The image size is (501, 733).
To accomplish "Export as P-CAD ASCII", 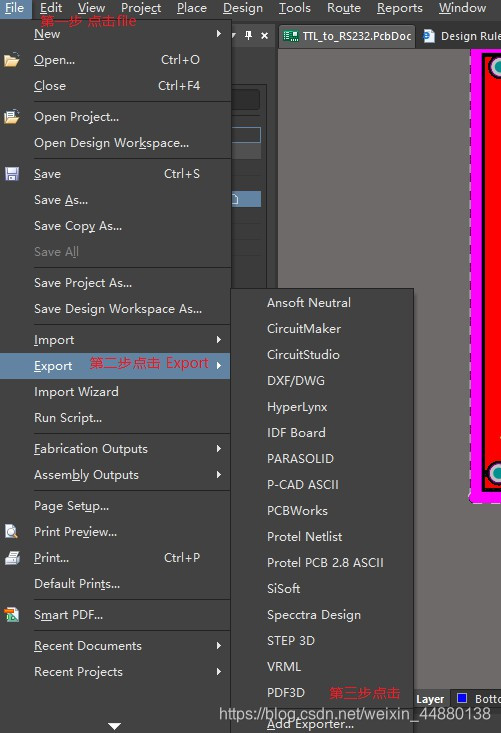I will tap(322, 485).
